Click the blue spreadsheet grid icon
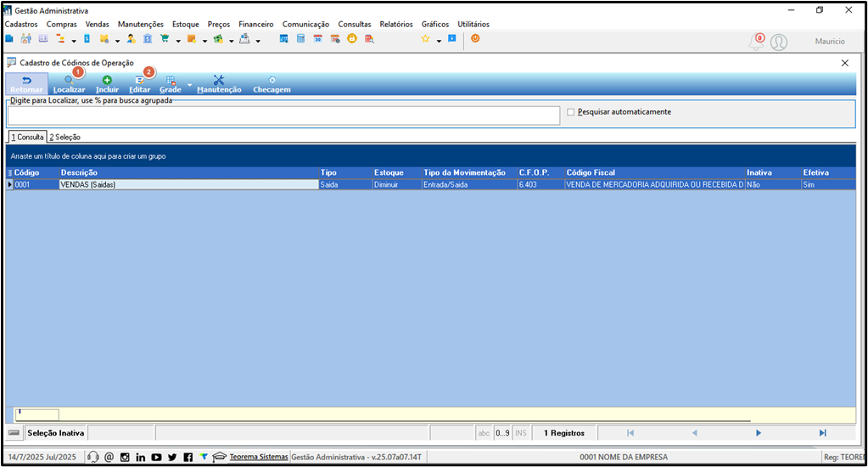868x467 pixels. tap(283, 38)
